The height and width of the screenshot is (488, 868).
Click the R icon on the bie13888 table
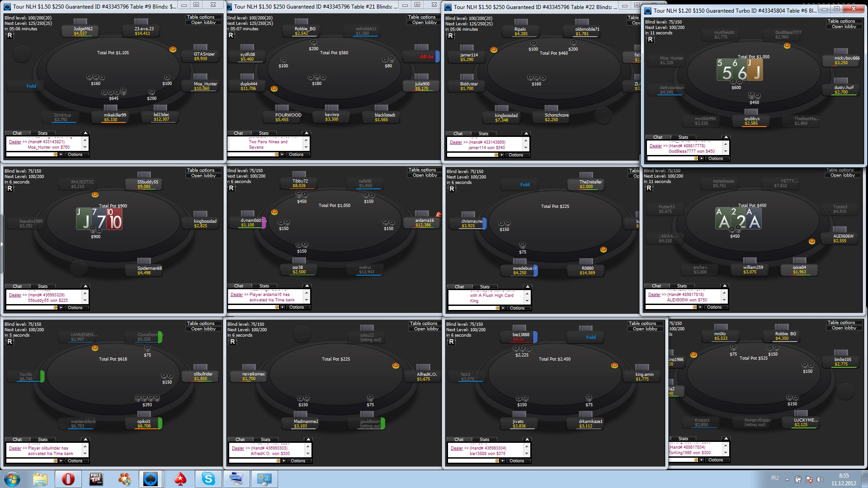pos(451,342)
